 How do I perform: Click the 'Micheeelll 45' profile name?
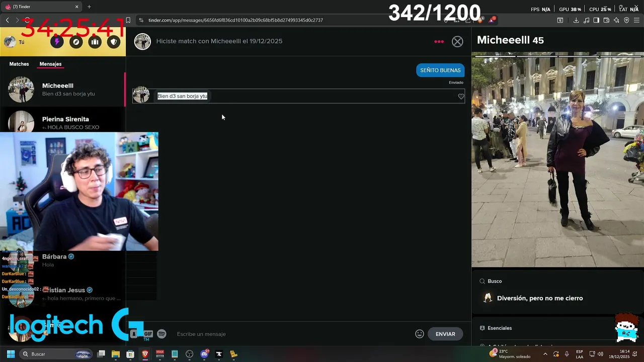pyautogui.click(x=510, y=40)
